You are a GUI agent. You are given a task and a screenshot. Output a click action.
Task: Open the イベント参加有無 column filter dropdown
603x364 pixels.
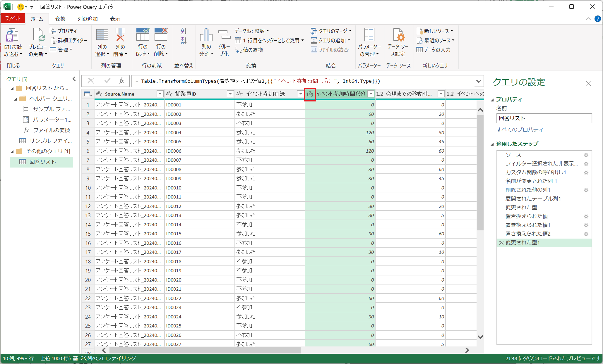(x=300, y=94)
